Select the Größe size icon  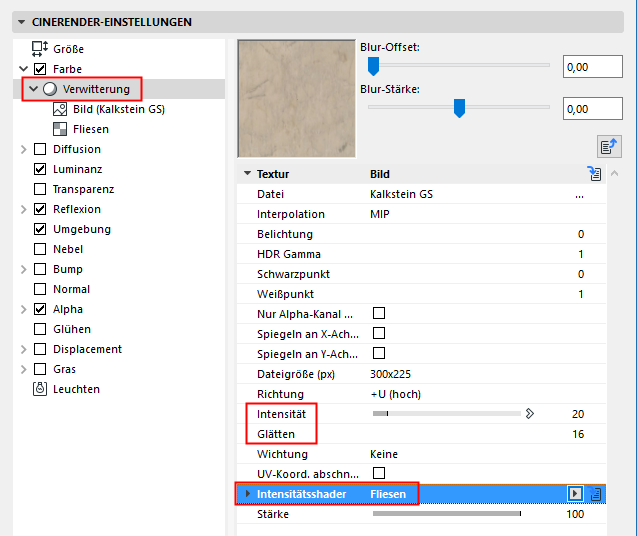click(40, 49)
